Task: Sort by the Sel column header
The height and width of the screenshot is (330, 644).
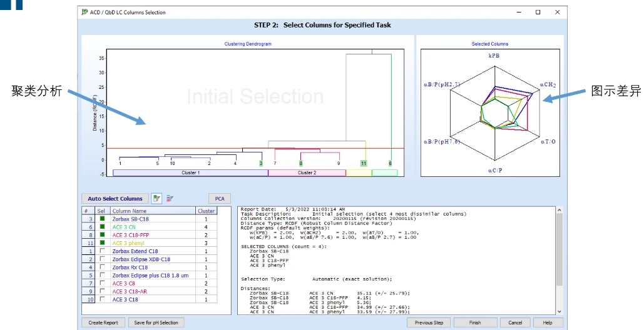Action: pos(102,211)
